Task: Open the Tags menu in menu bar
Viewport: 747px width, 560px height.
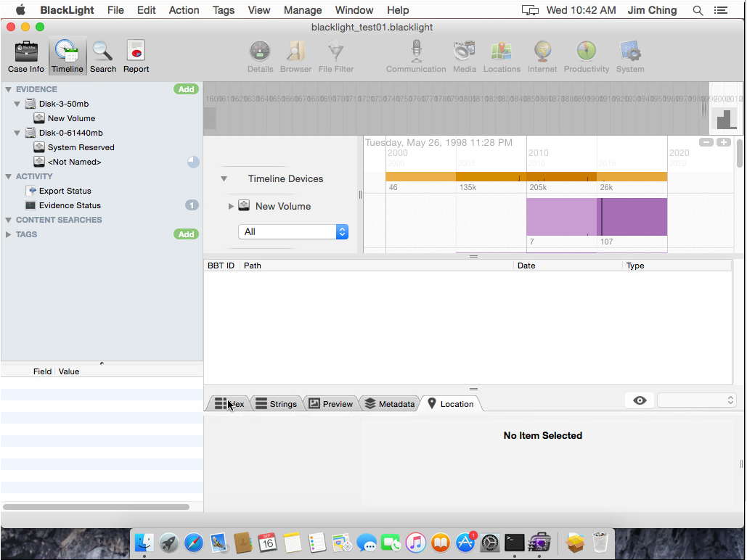Action: click(224, 10)
